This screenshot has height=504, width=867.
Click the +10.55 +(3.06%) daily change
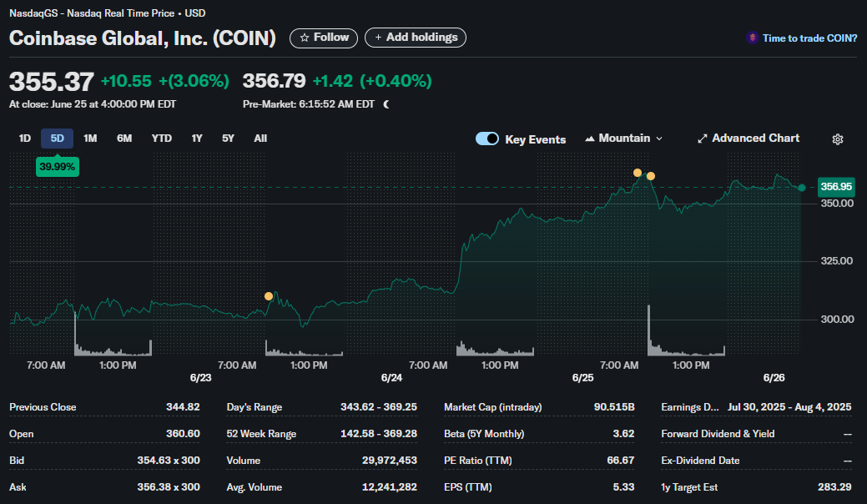(x=164, y=81)
